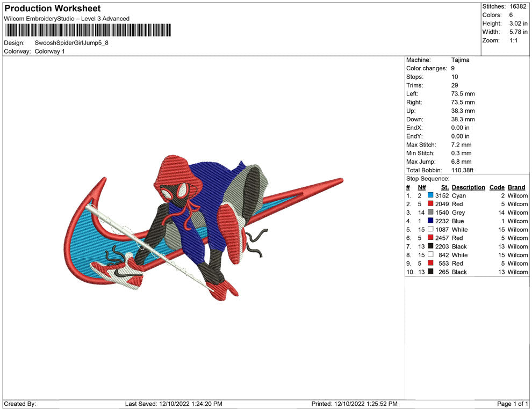Click the Min Stitch value 0.3 mm

(x=461, y=153)
